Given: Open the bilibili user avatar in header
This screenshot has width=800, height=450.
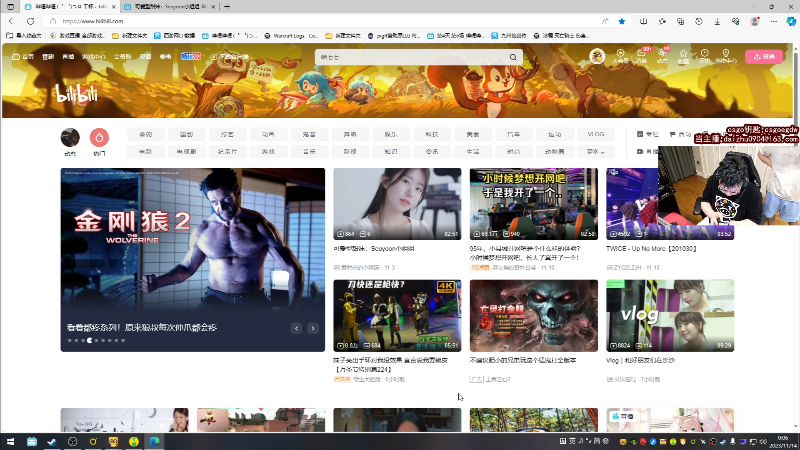Looking at the screenshot, I should point(597,56).
